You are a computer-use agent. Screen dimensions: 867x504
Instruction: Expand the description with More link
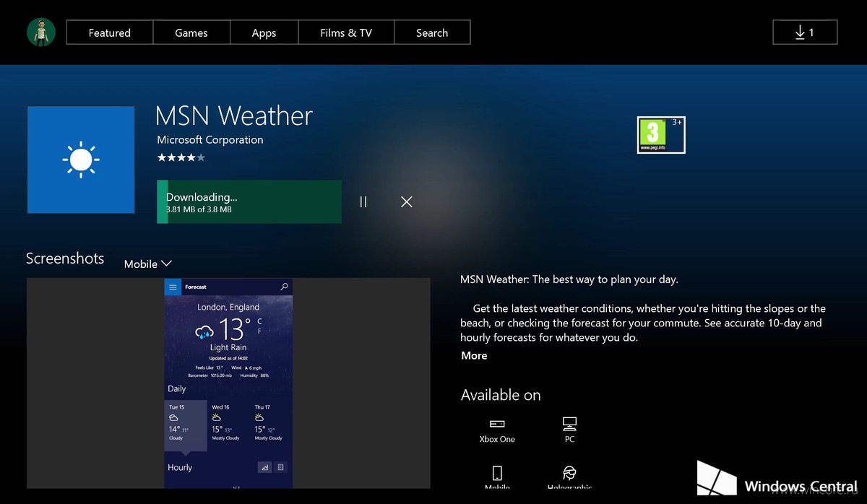coord(474,355)
